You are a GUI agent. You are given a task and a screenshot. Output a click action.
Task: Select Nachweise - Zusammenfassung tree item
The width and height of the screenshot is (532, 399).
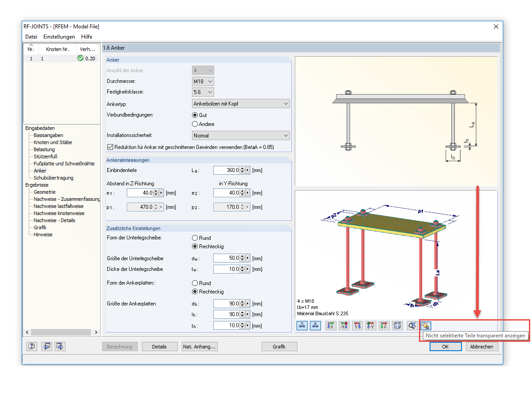click(67, 199)
